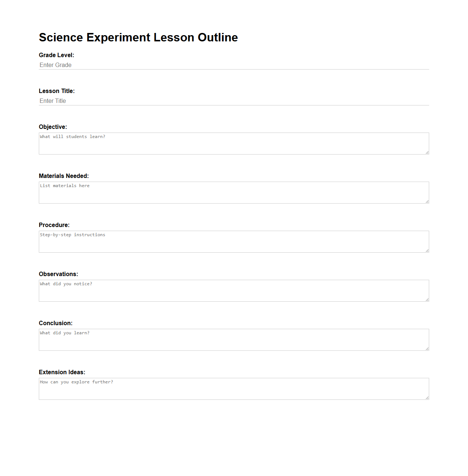
Task: Click the Conclusion textarea resize grip
Action: pos(427,349)
